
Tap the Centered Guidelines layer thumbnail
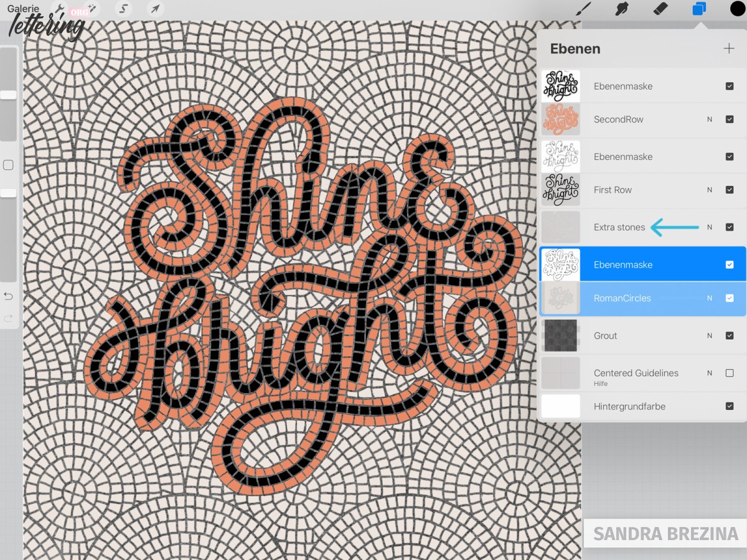click(x=561, y=373)
